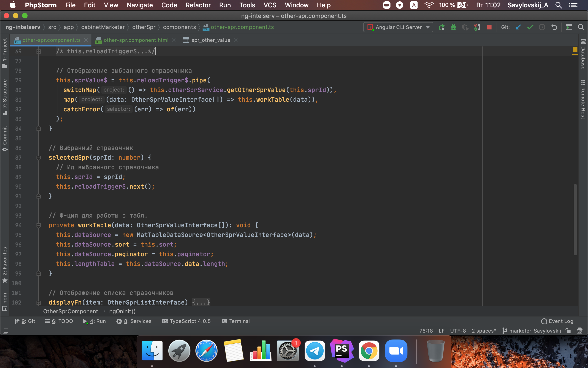This screenshot has height=368, width=588.
Task: Open the Favorites tool window
Action: [x=5, y=265]
